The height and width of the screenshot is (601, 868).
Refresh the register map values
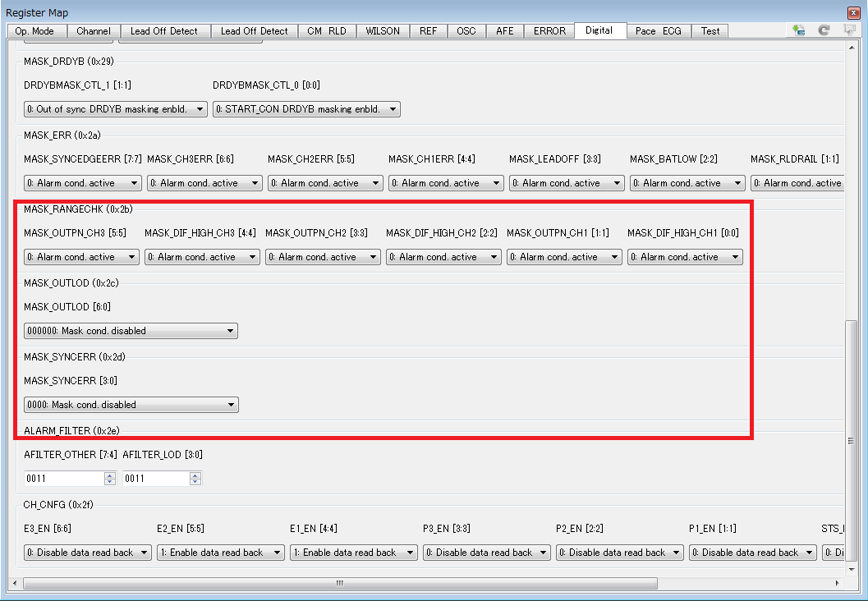tap(823, 30)
